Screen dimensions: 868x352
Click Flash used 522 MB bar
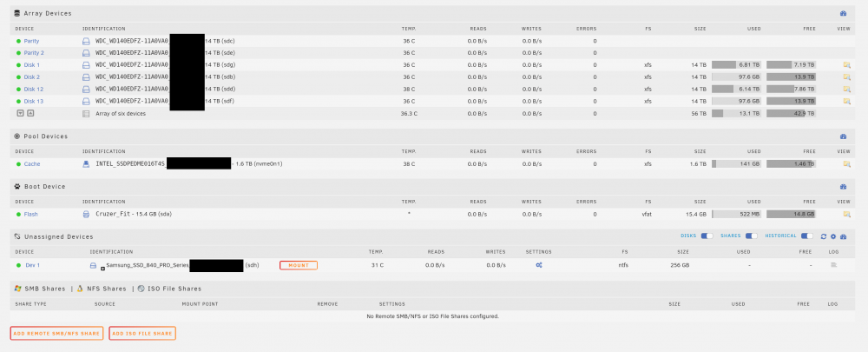[x=736, y=214]
